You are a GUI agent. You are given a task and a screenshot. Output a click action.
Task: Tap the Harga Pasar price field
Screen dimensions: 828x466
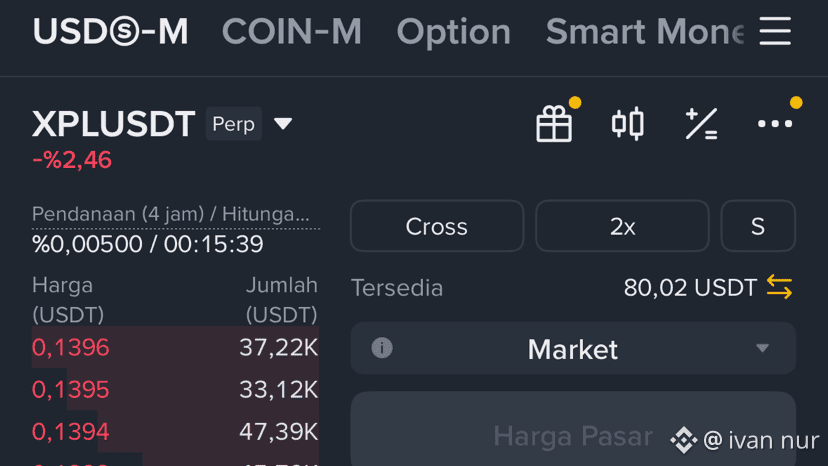click(573, 436)
